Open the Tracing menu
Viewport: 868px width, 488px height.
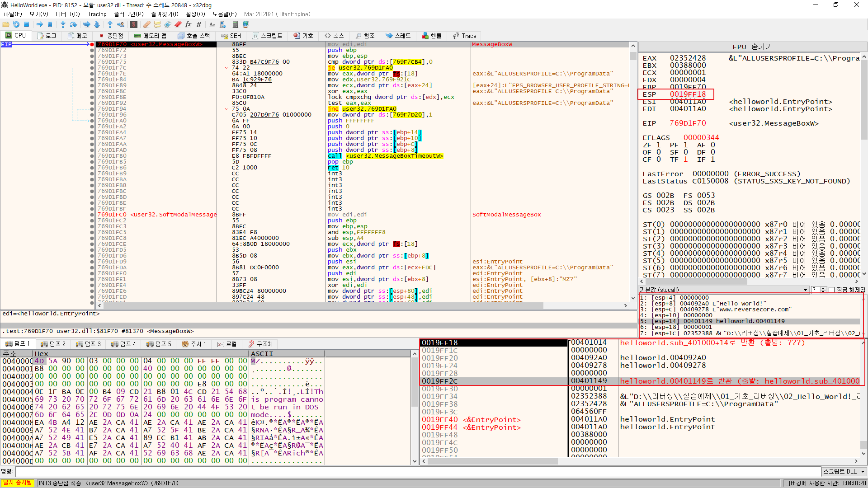[97, 14]
